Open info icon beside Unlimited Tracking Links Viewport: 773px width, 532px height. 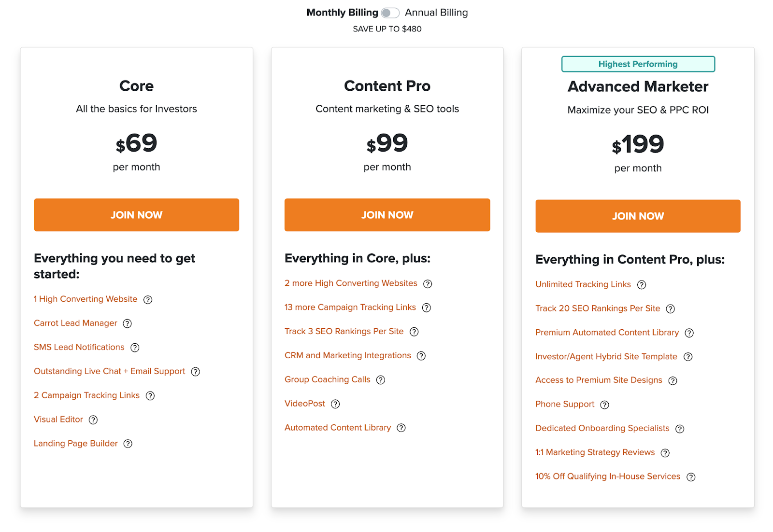click(x=642, y=285)
